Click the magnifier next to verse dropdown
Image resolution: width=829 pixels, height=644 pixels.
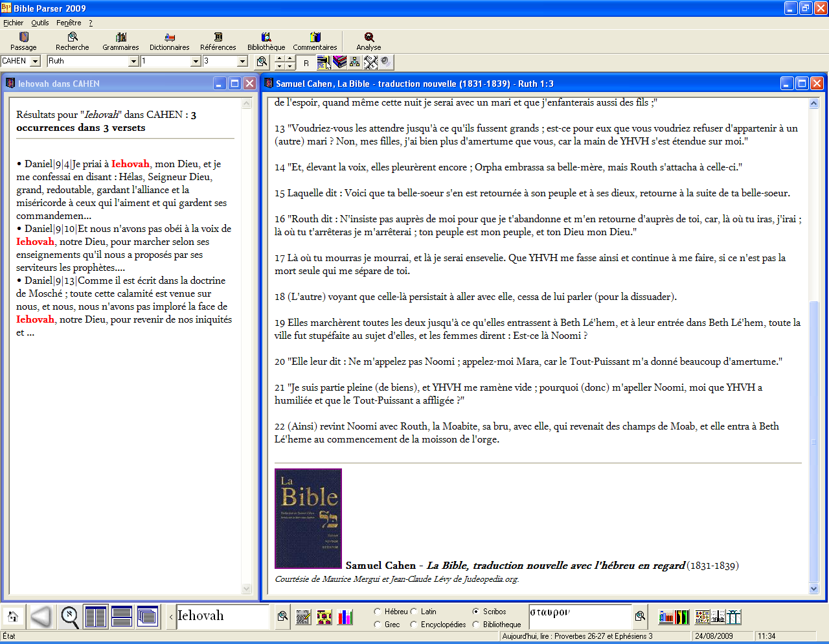pyautogui.click(x=262, y=62)
